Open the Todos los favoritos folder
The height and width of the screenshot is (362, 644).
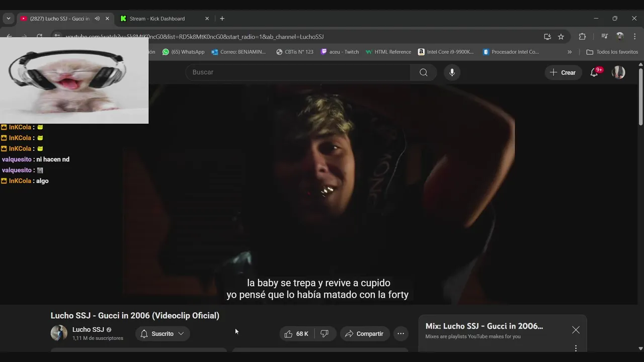pos(612,52)
